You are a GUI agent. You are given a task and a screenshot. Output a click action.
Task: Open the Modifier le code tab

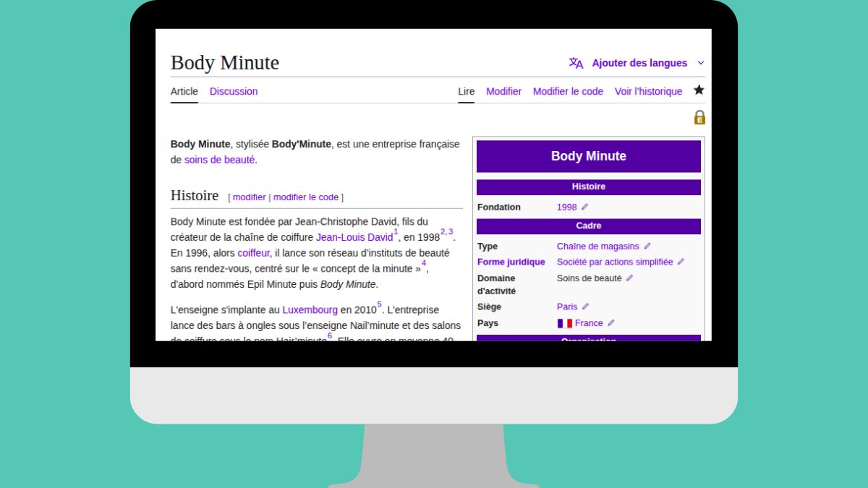coord(568,91)
